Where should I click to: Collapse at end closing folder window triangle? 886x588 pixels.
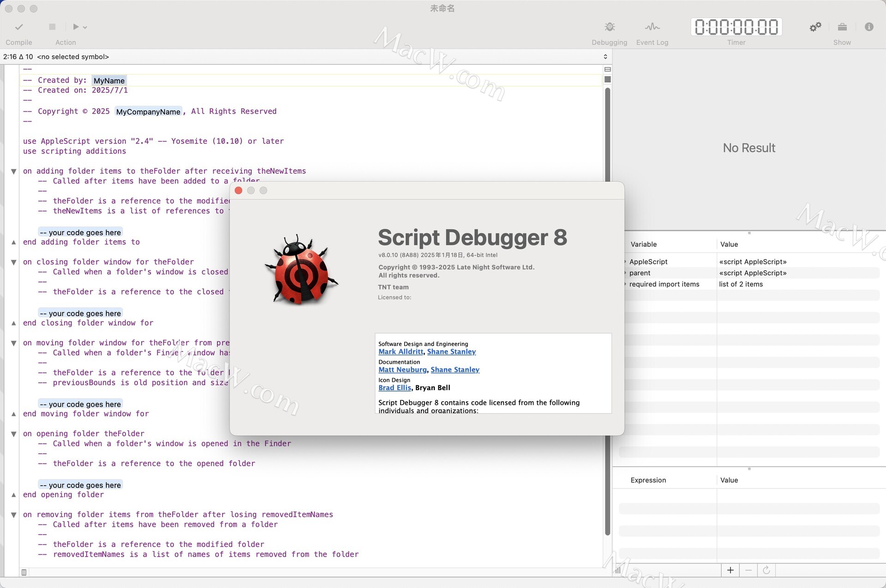pyautogui.click(x=14, y=323)
